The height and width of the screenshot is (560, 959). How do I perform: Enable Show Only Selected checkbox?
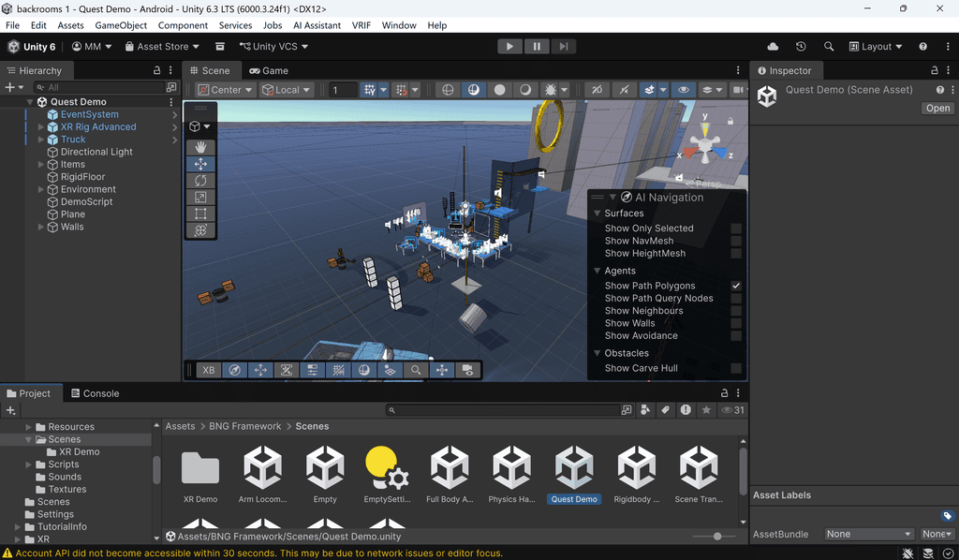click(x=736, y=228)
